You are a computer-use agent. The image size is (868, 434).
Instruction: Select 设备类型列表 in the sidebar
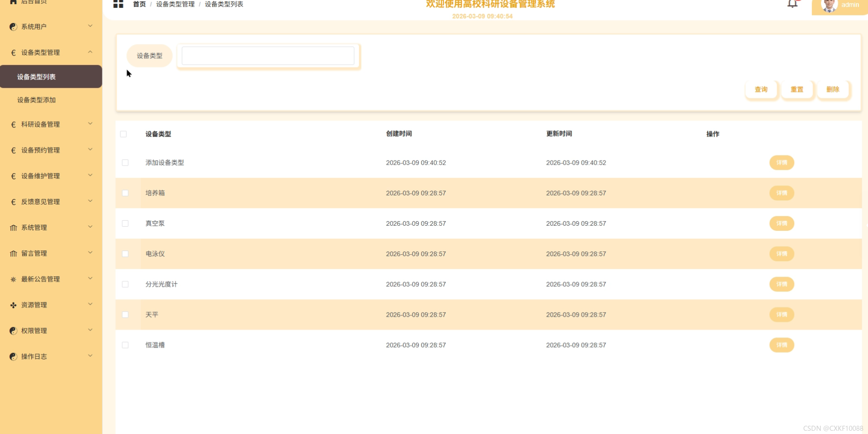51,76
